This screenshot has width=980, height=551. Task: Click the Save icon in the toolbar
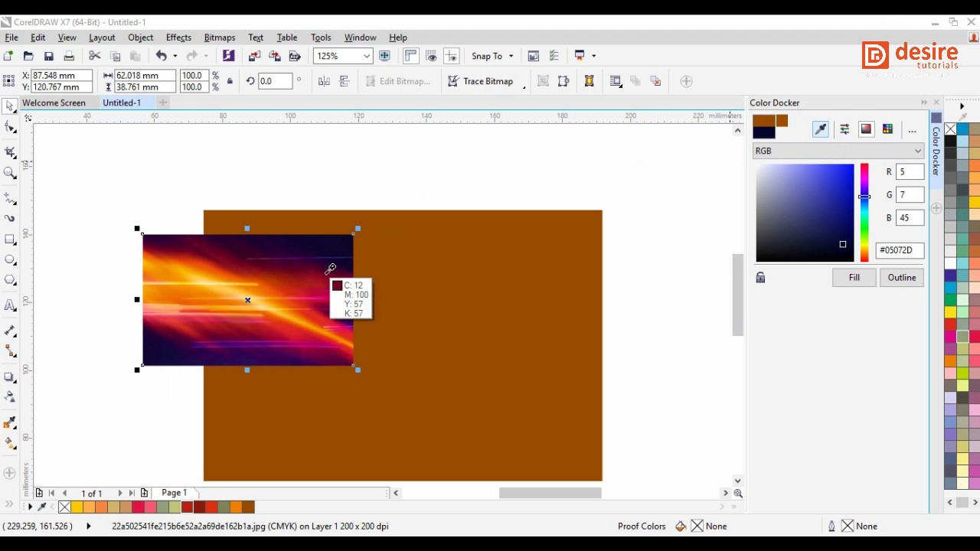[x=48, y=56]
